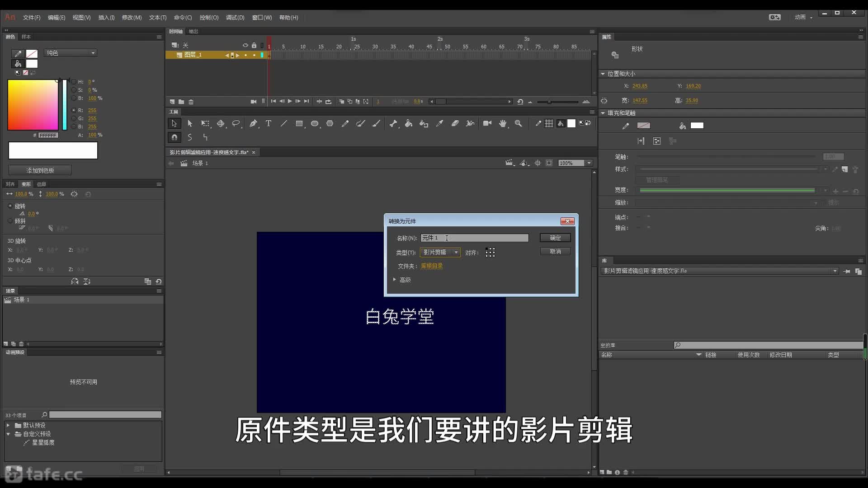This screenshot has width=868, height=488.
Task: Select the 3D Rotation tool
Action: pyautogui.click(x=221, y=123)
